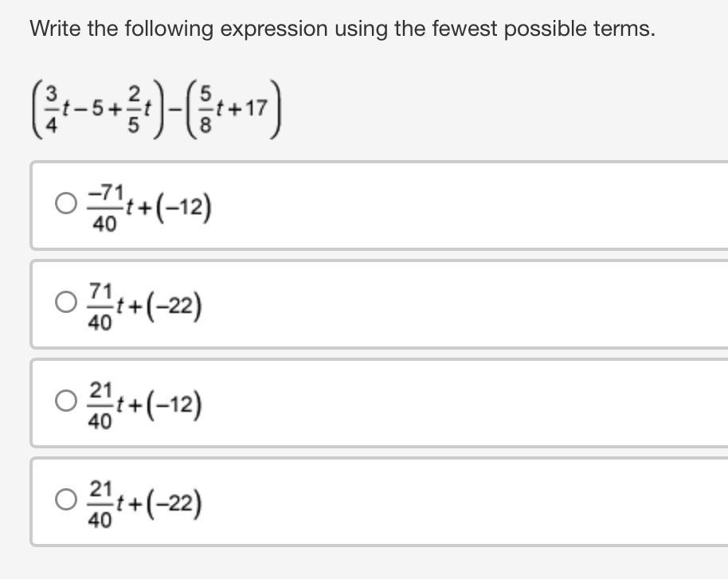This screenshot has width=728, height=579.
Task: Click the word 'expression' in the prompt
Action: tap(274, 29)
